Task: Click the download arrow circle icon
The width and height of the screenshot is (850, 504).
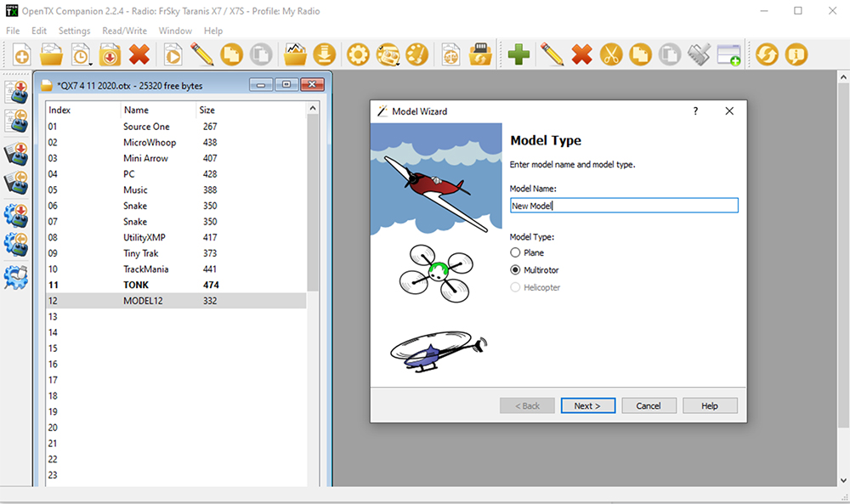Action: pyautogui.click(x=324, y=54)
